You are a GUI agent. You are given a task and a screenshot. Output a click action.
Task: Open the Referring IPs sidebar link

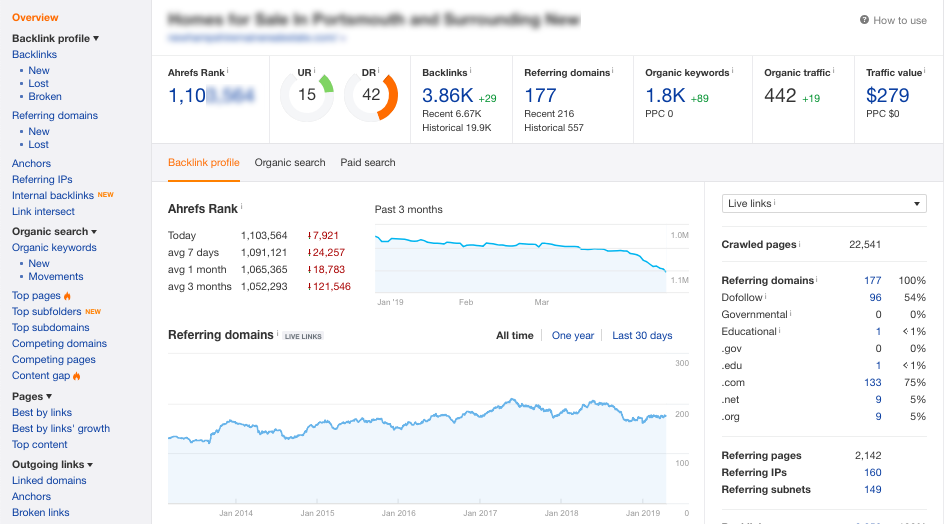(x=42, y=180)
